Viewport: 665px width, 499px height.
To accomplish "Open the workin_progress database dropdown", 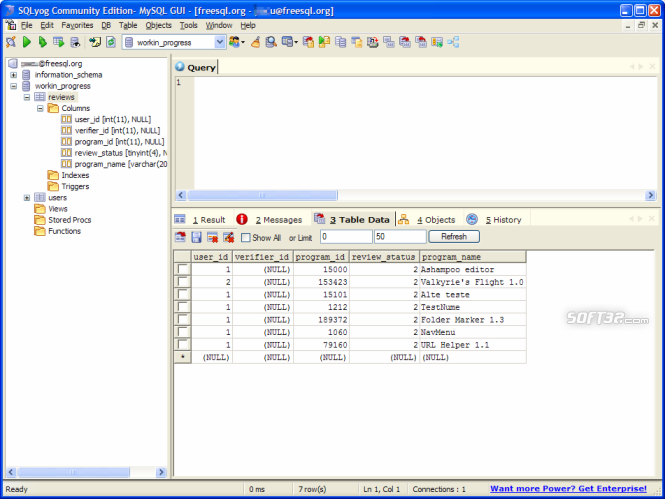I will [219, 42].
